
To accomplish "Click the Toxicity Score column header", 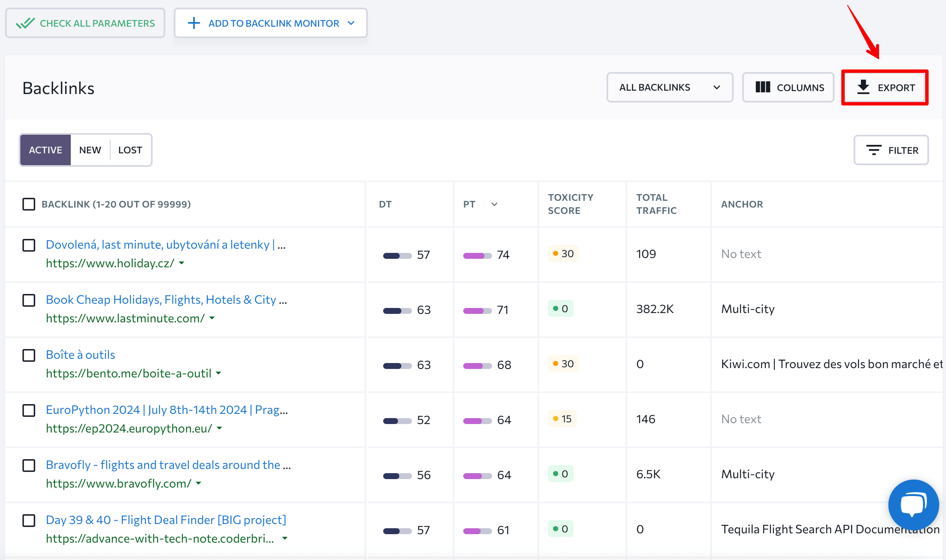I will tap(570, 204).
